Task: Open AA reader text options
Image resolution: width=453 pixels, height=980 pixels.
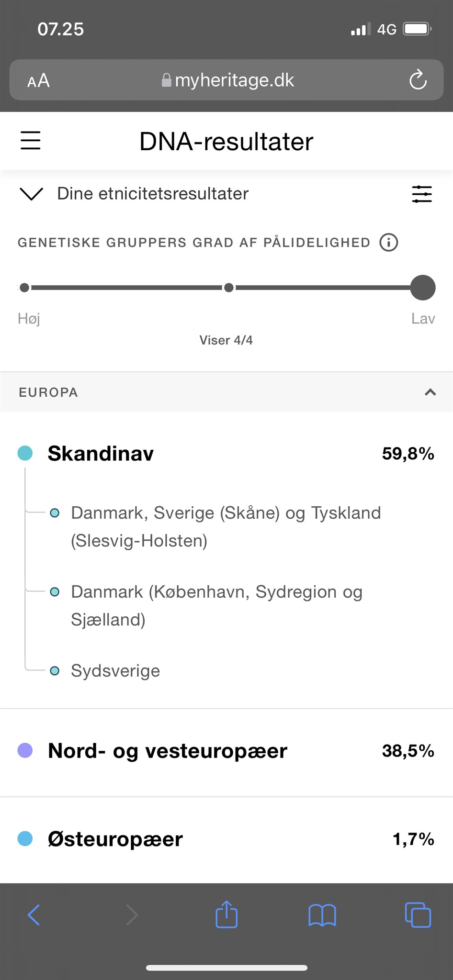Action: pos(38,80)
